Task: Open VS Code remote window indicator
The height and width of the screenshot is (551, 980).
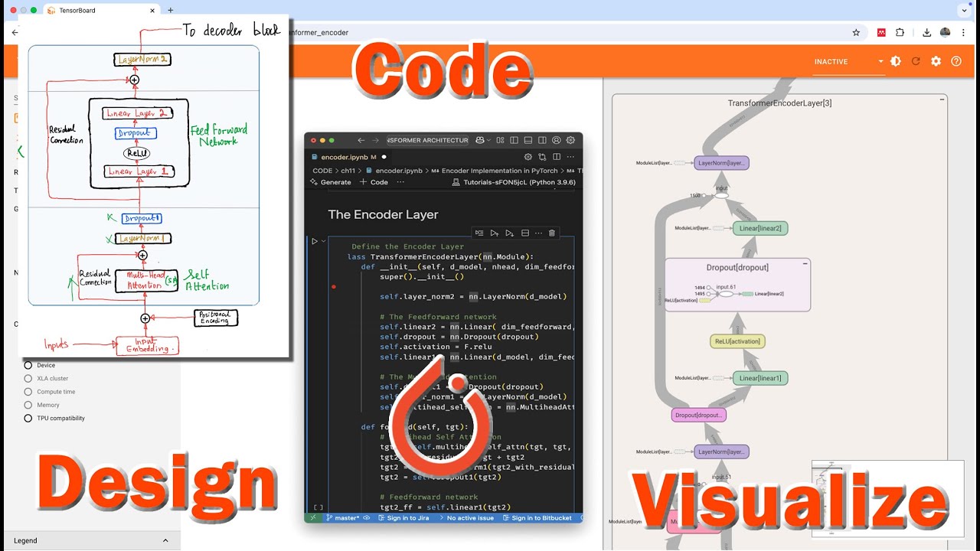Action: 312,518
